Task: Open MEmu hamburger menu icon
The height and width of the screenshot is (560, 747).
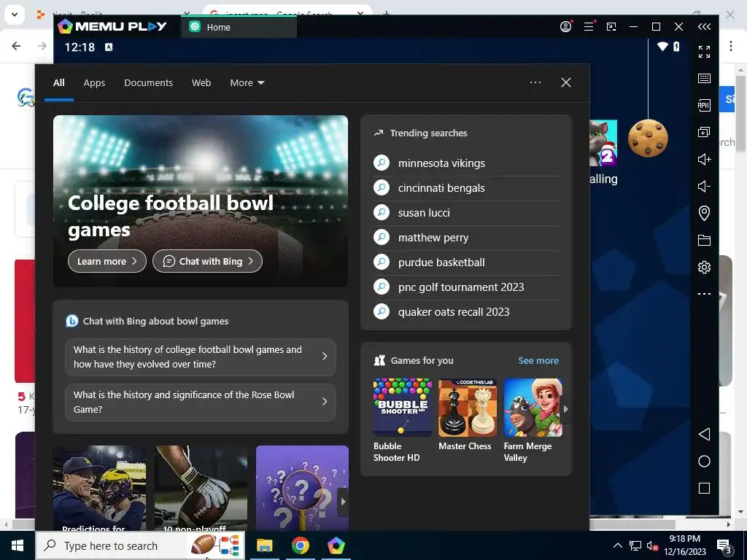Action: [589, 27]
